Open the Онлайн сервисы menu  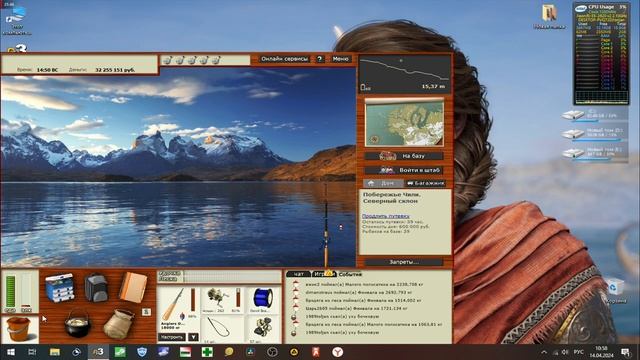click(284, 59)
